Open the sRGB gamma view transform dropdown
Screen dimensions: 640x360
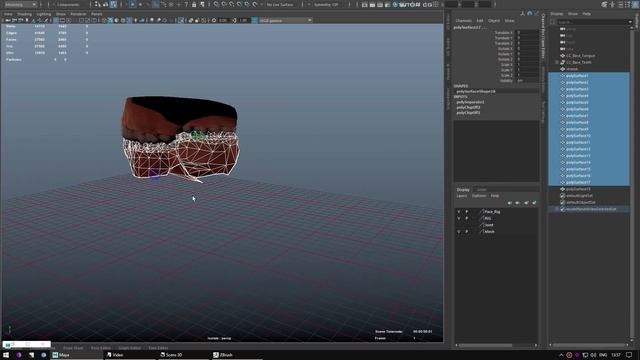pos(286,20)
